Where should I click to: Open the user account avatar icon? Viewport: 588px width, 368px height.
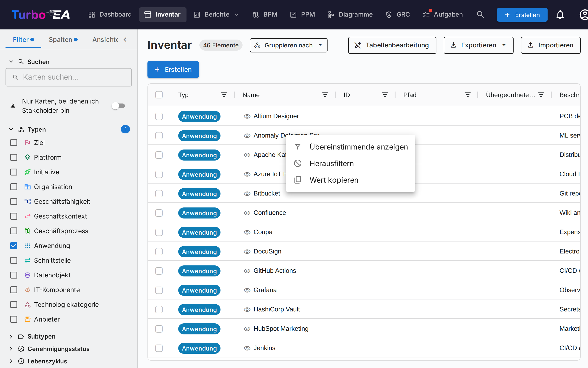click(584, 14)
